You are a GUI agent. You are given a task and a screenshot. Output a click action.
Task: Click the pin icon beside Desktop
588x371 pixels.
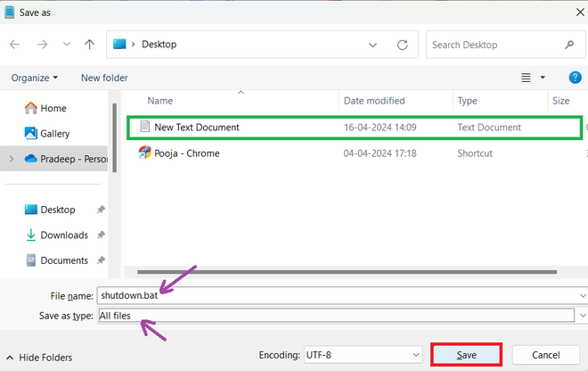click(x=101, y=210)
